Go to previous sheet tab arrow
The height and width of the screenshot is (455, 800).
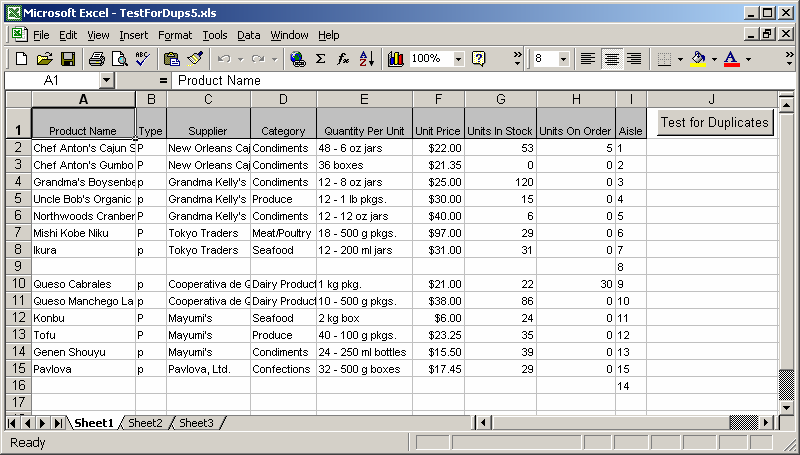pos(28,423)
